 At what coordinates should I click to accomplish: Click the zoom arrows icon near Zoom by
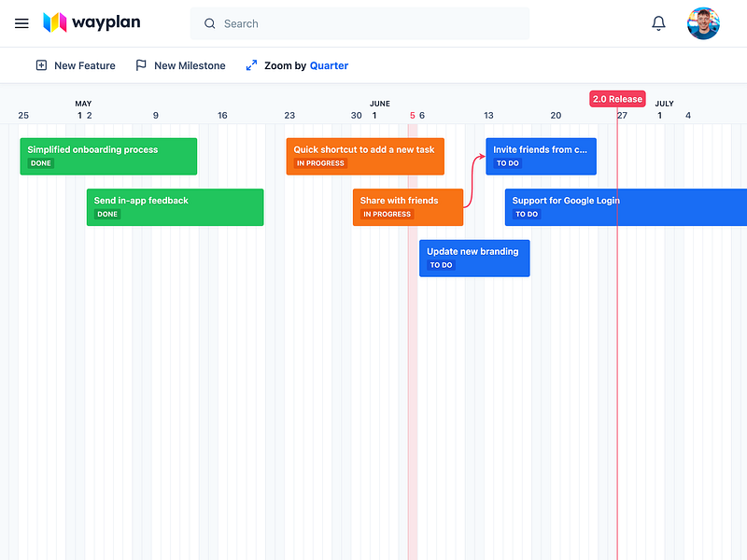click(x=250, y=65)
